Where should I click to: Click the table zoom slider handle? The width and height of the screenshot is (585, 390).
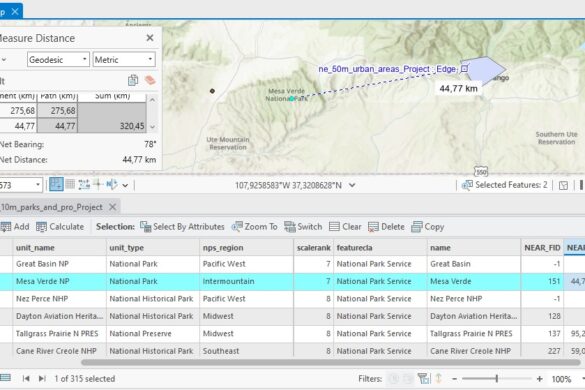tap(497, 379)
